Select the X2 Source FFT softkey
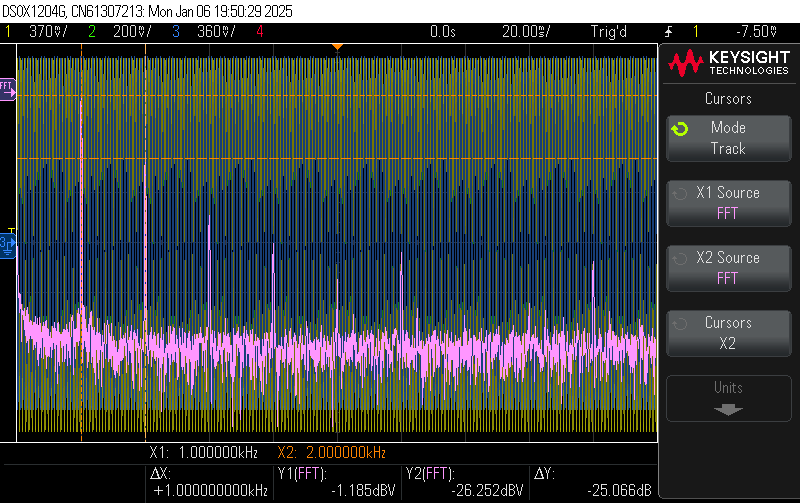The width and height of the screenshot is (800, 503). coord(729,268)
